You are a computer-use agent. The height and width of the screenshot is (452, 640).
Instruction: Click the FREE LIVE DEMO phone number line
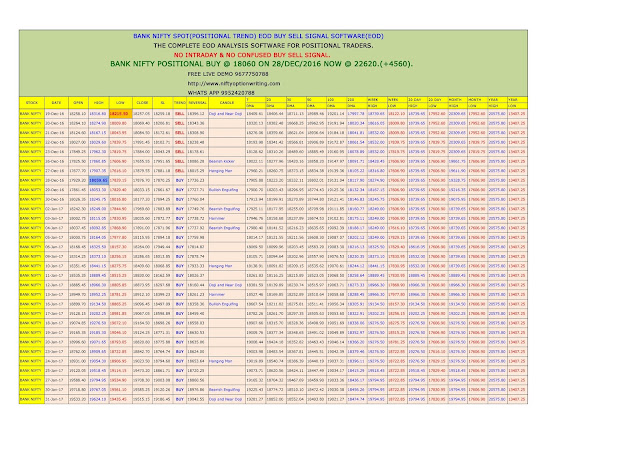[228, 74]
